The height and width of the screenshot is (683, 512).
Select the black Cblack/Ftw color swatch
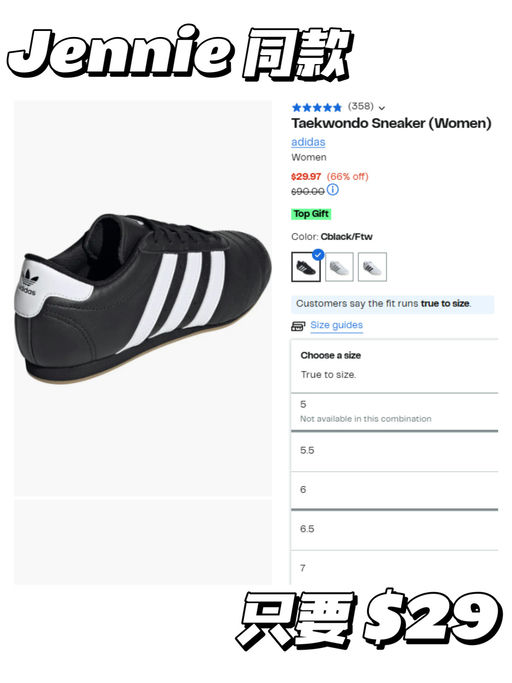(x=305, y=267)
